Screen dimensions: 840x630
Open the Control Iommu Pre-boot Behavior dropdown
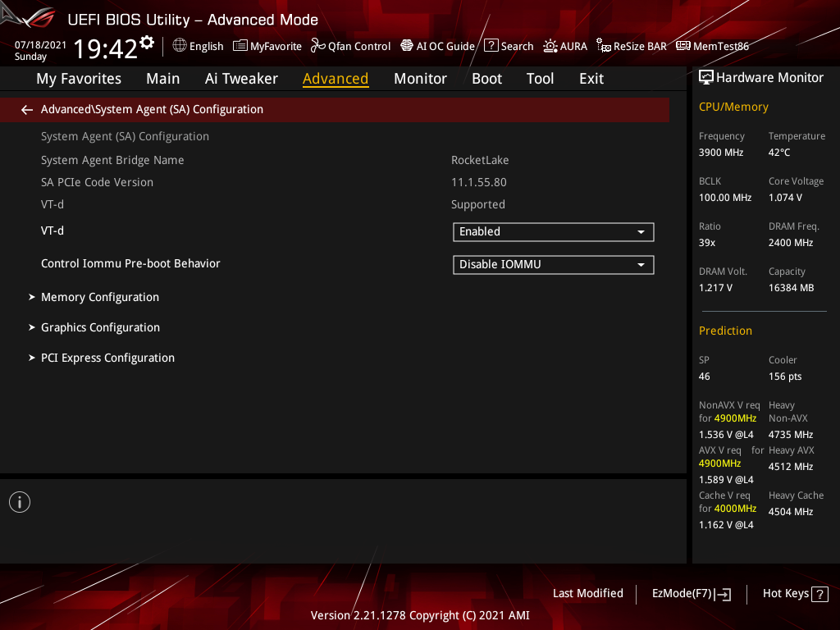click(x=553, y=264)
